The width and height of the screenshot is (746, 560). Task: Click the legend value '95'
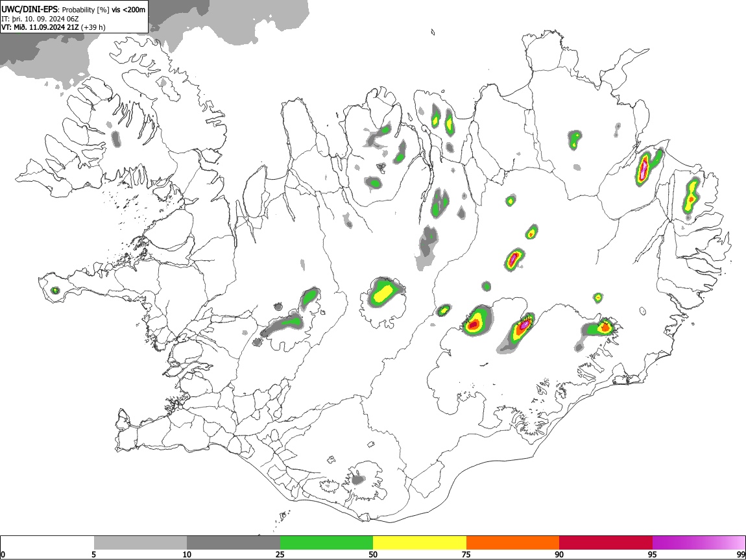[653, 554]
